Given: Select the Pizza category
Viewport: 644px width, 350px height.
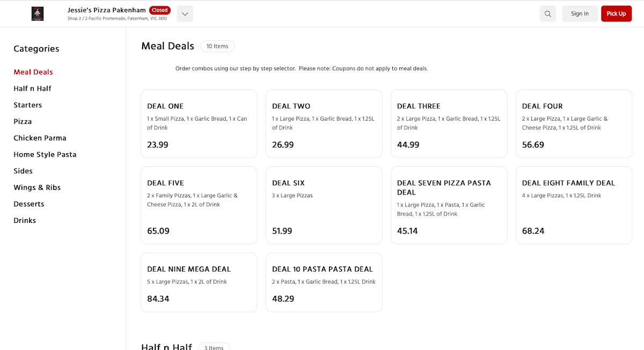Looking at the screenshot, I should click(23, 122).
